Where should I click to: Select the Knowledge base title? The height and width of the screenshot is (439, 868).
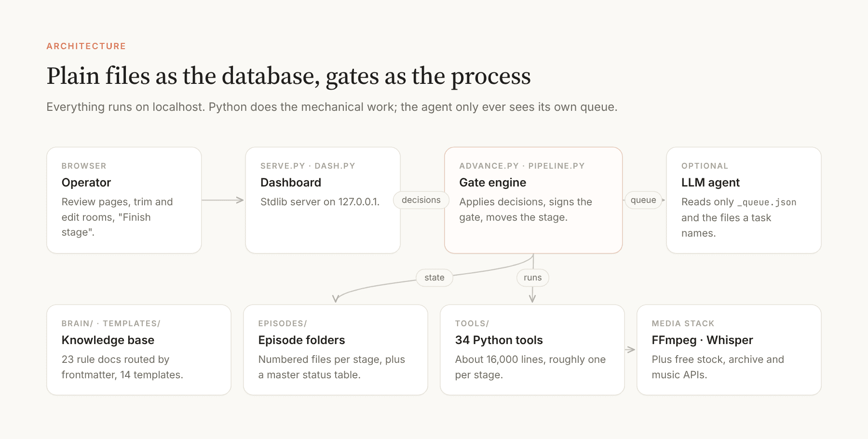pyautogui.click(x=108, y=340)
